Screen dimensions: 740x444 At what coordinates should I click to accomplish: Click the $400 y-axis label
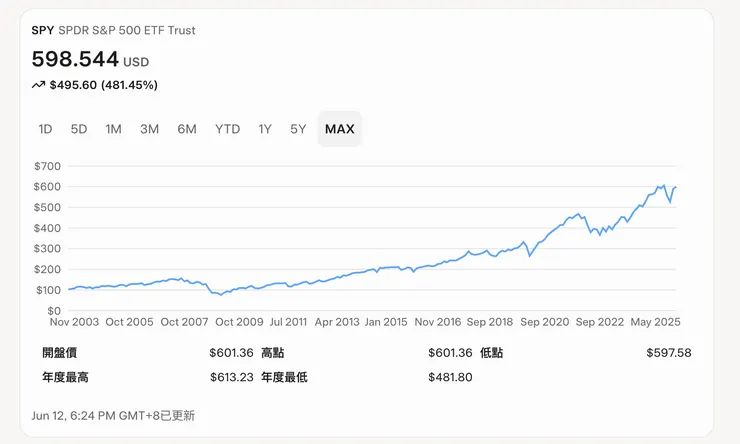[x=47, y=228]
